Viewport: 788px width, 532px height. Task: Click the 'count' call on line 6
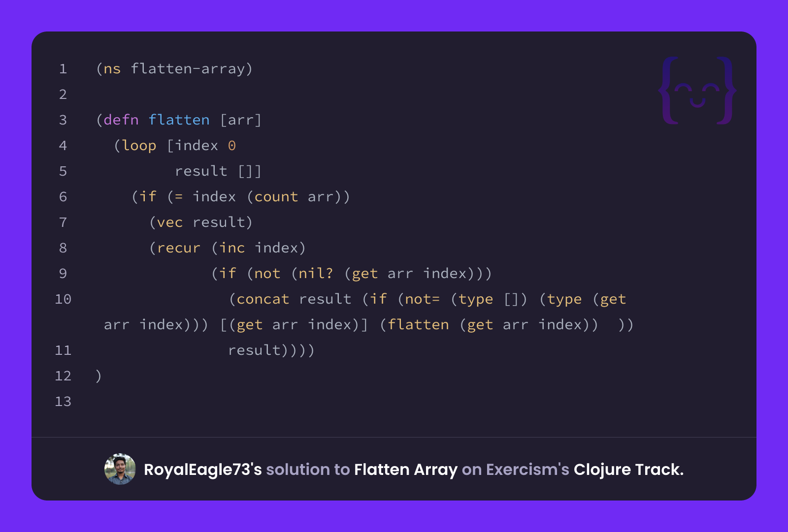276,197
